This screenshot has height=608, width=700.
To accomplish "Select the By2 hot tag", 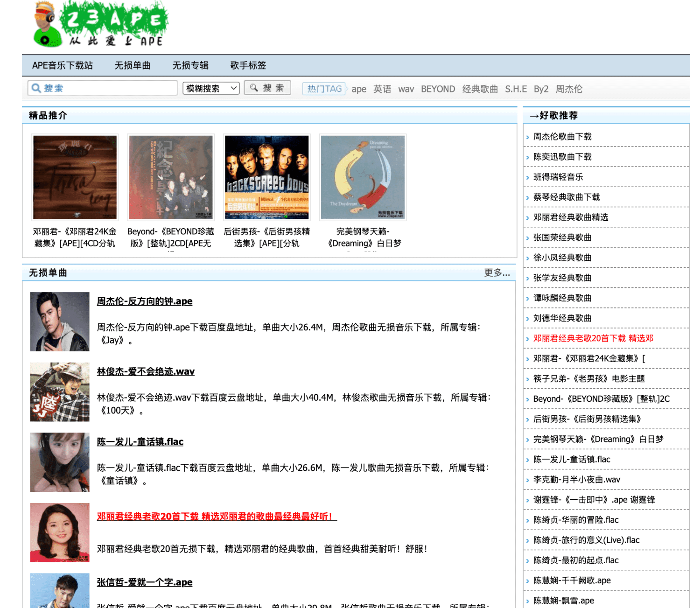I will (541, 89).
